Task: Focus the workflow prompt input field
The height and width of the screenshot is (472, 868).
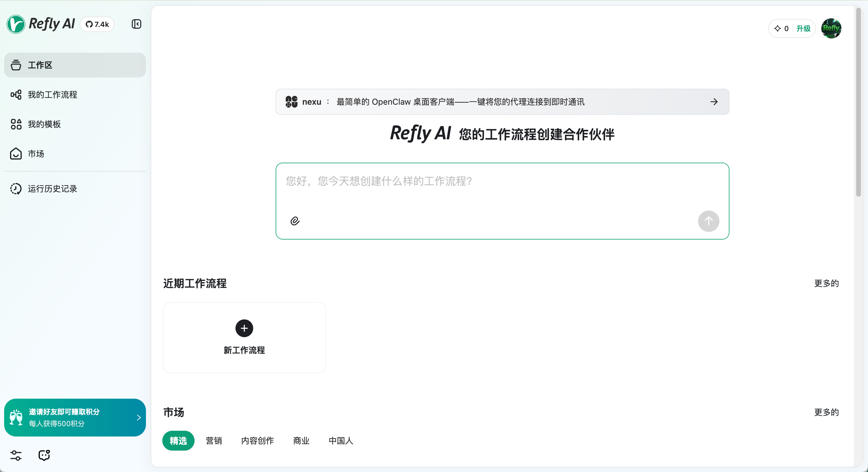Action: click(x=502, y=201)
